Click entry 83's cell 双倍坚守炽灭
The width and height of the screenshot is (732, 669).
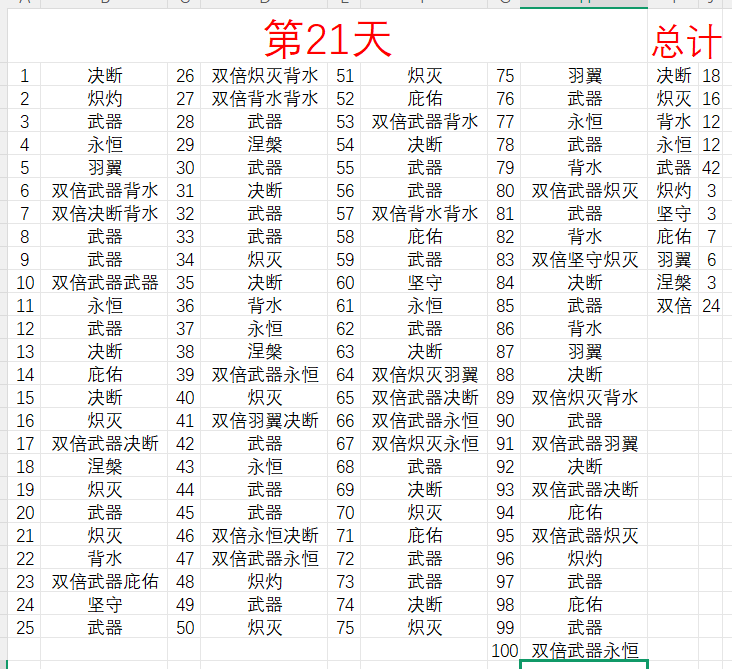click(x=584, y=259)
